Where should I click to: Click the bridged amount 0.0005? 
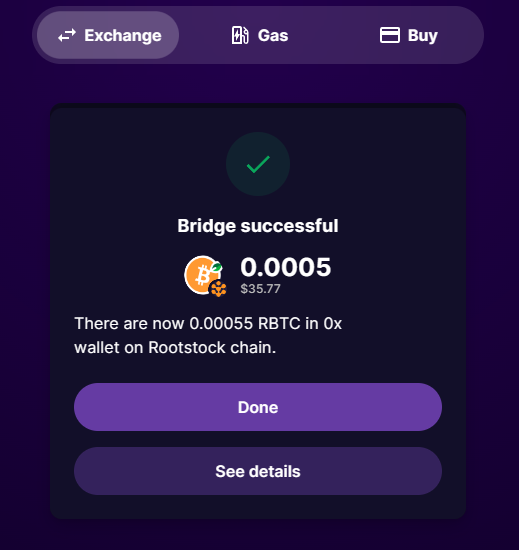tap(285, 267)
